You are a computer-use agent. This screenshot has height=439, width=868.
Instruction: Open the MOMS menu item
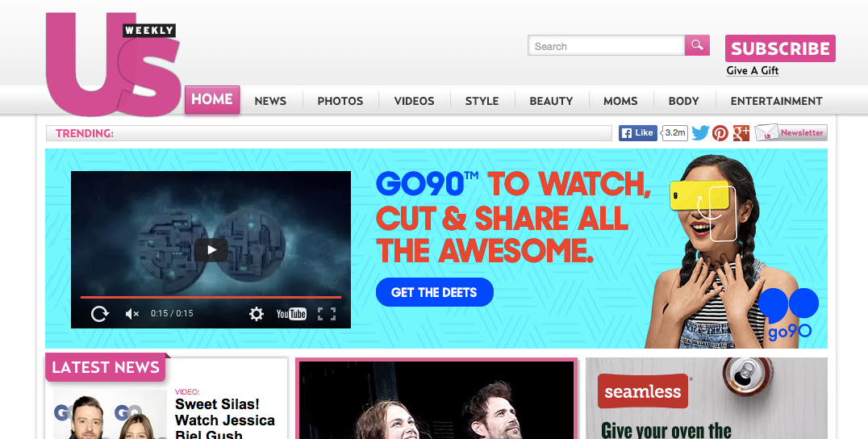point(620,101)
